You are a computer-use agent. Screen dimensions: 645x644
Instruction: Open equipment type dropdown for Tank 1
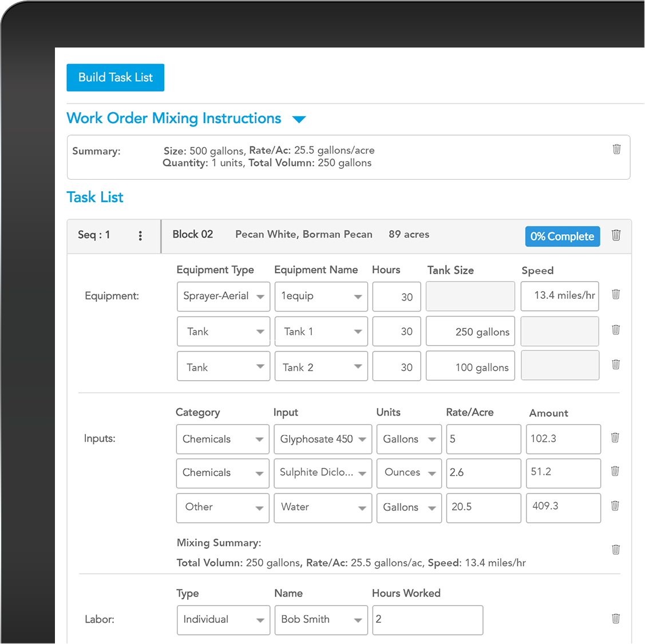click(223, 331)
